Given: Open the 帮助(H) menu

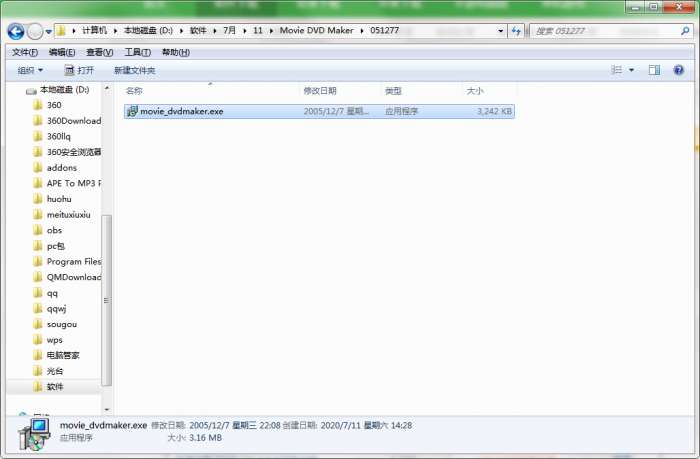Looking at the screenshot, I should coord(175,52).
